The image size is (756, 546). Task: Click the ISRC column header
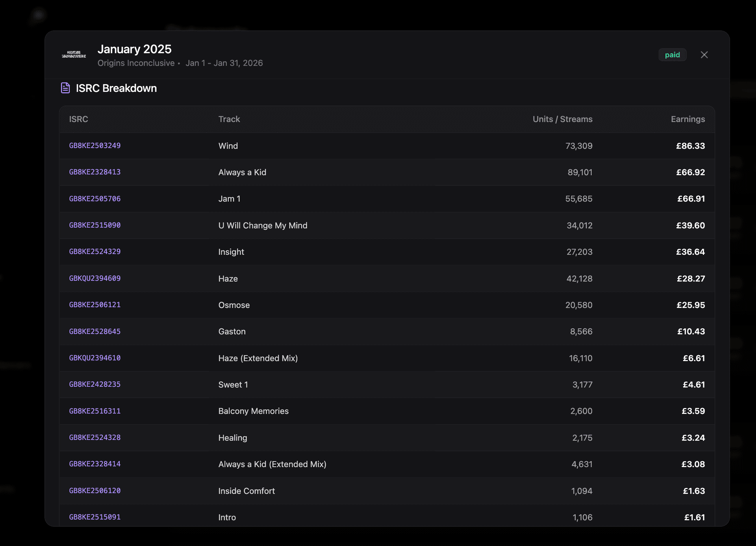coord(78,119)
